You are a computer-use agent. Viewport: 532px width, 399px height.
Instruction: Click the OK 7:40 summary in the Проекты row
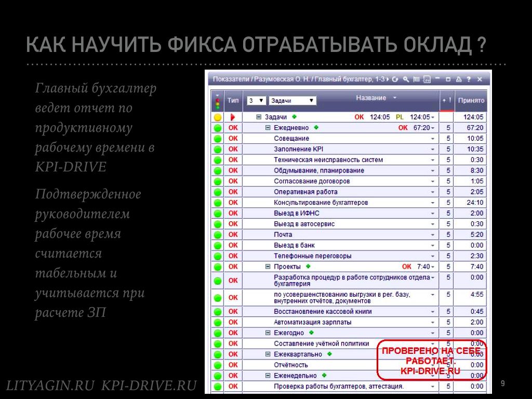(x=416, y=267)
